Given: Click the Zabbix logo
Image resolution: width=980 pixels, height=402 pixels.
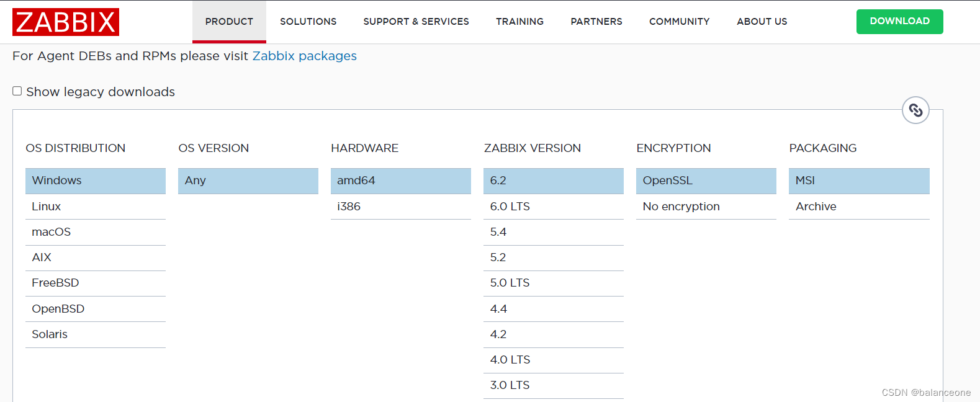Looking at the screenshot, I should (x=65, y=22).
